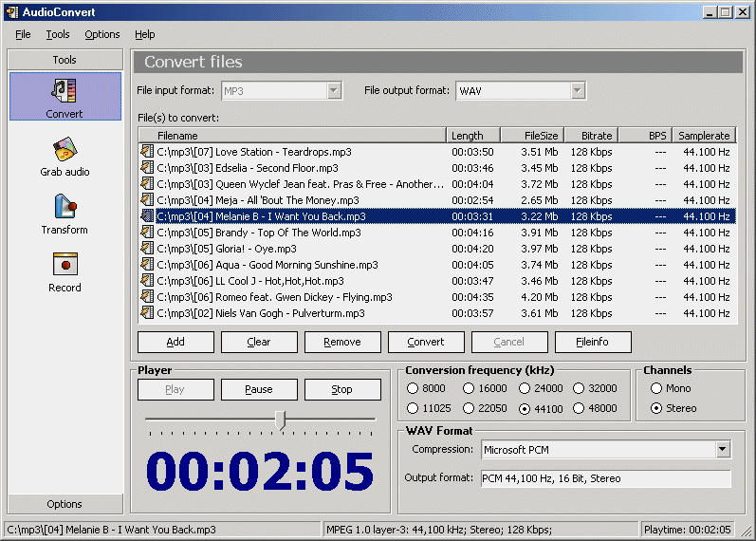
Task: Click the player position slider thumb
Action: click(x=280, y=420)
